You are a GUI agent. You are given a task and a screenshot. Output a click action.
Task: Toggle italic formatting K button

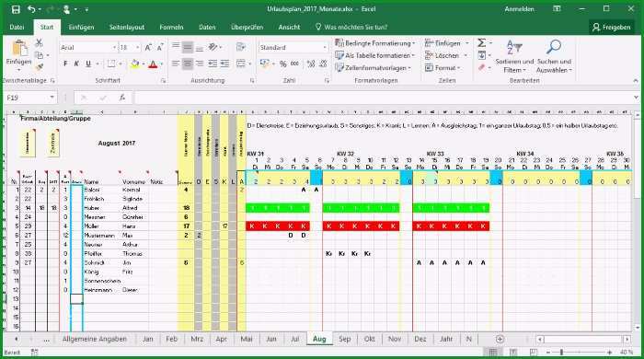pos(76,64)
